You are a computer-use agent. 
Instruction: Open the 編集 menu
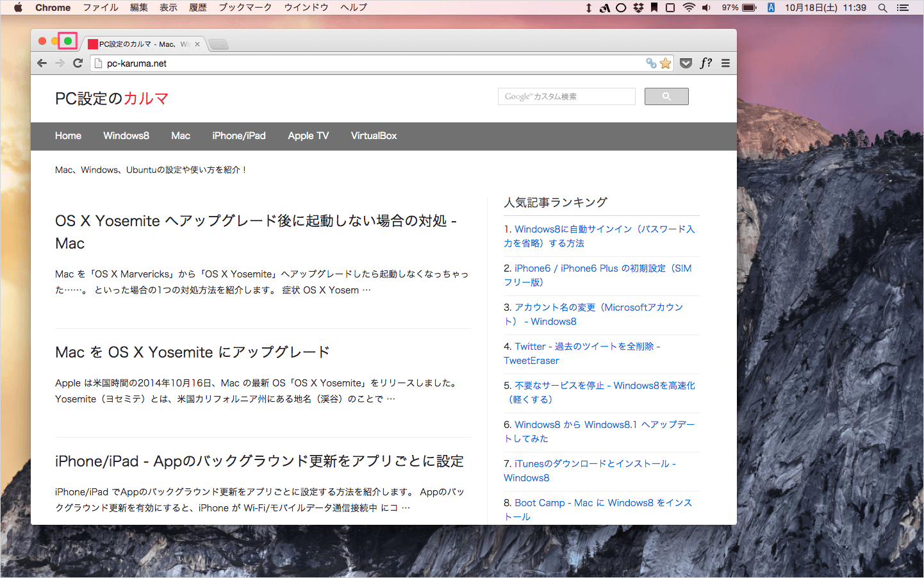coord(139,8)
